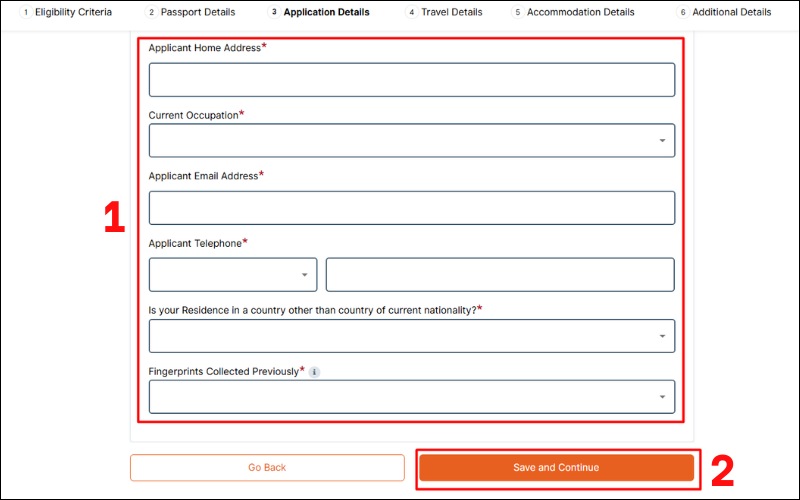Click into the Applicant Email Address field
The height and width of the screenshot is (500, 800).
[411, 208]
